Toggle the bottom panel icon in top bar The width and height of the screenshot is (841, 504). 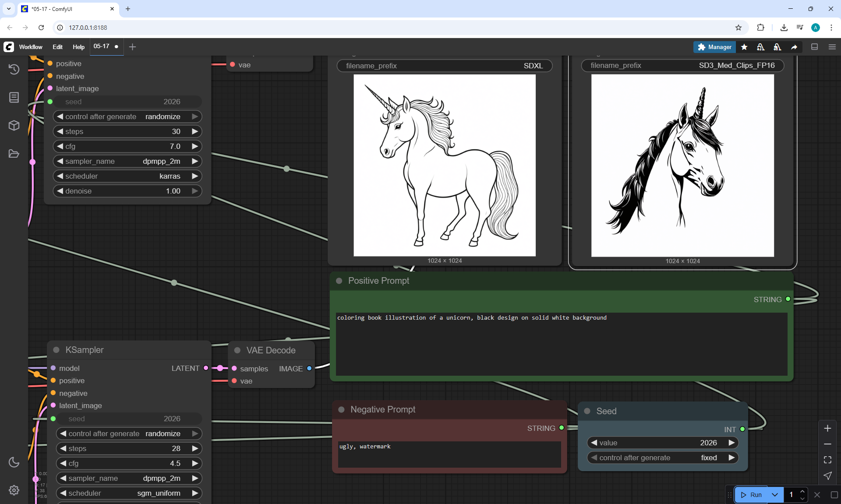pos(815,47)
